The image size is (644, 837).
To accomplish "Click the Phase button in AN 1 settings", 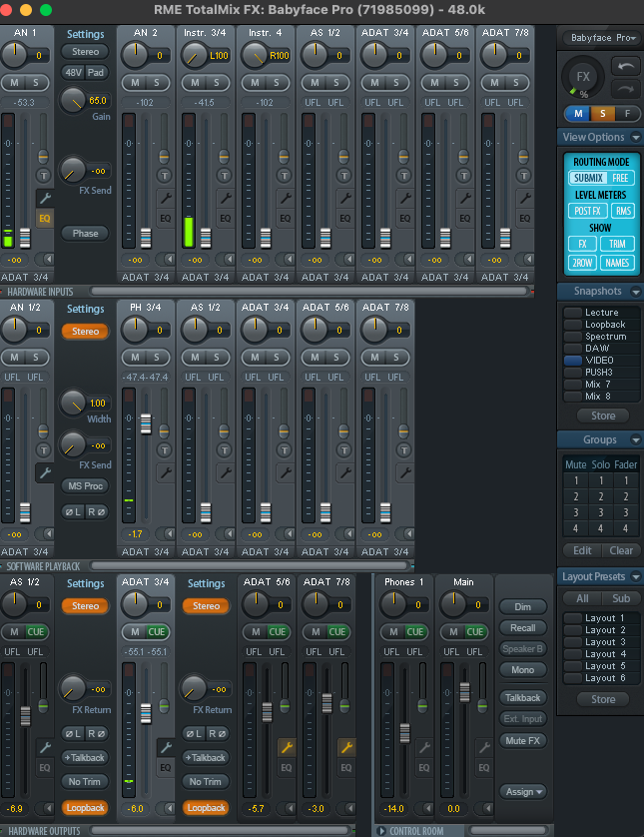I will 85,233.
